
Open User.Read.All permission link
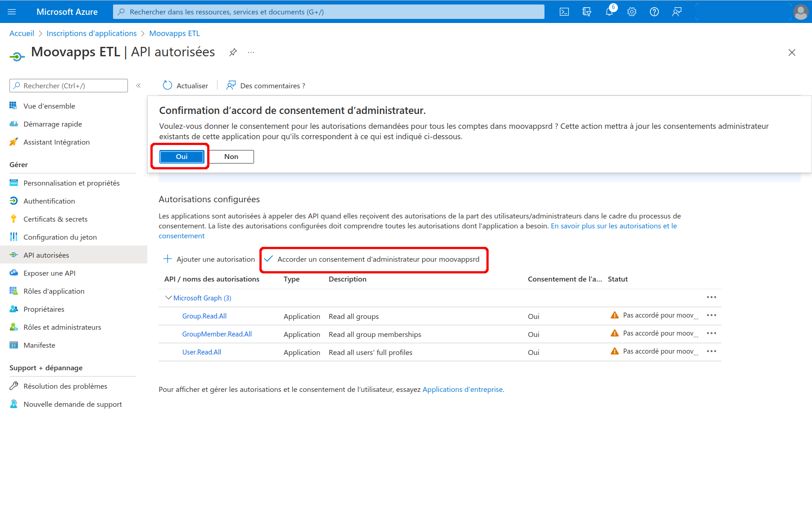202,352
